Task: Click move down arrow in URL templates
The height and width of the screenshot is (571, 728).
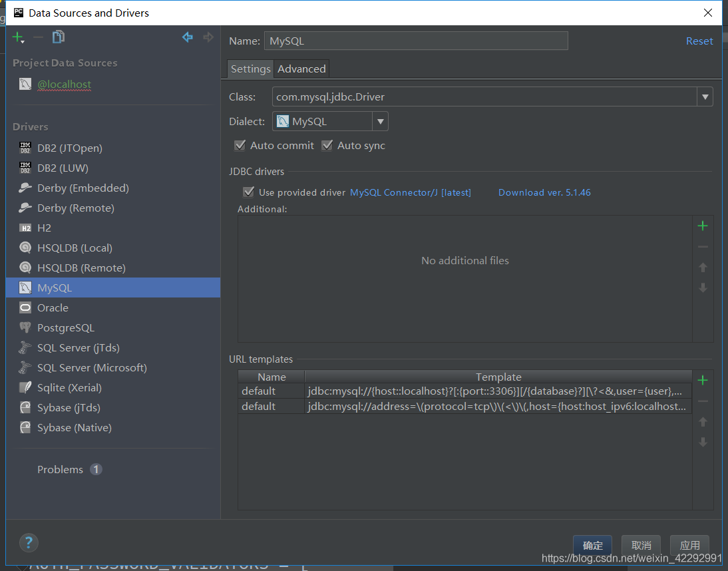Action: tap(703, 442)
